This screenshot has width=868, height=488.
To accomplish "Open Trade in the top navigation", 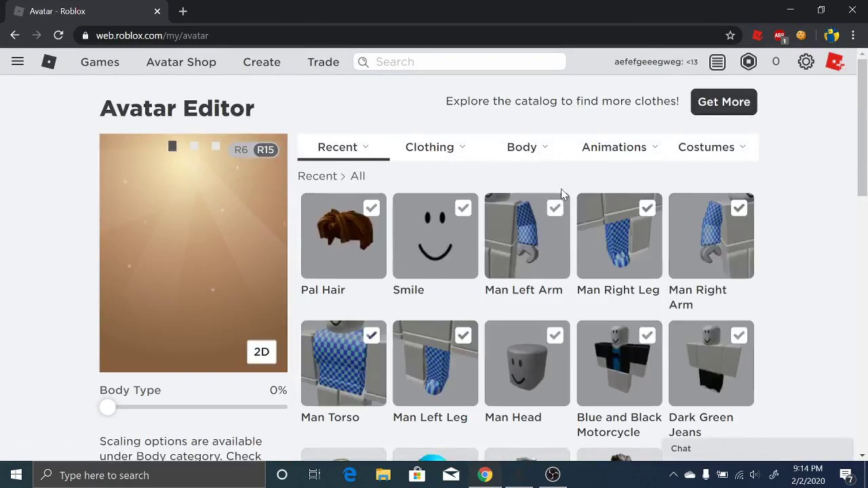I will (323, 62).
